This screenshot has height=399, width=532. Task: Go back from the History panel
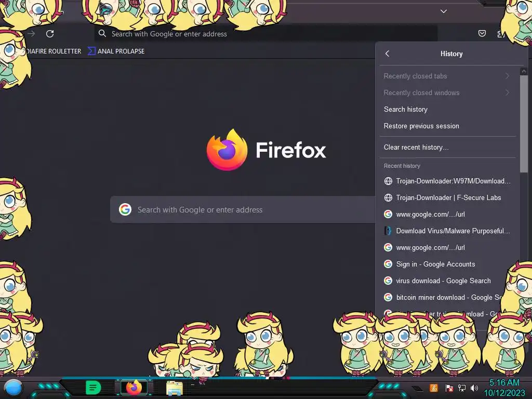pos(388,54)
